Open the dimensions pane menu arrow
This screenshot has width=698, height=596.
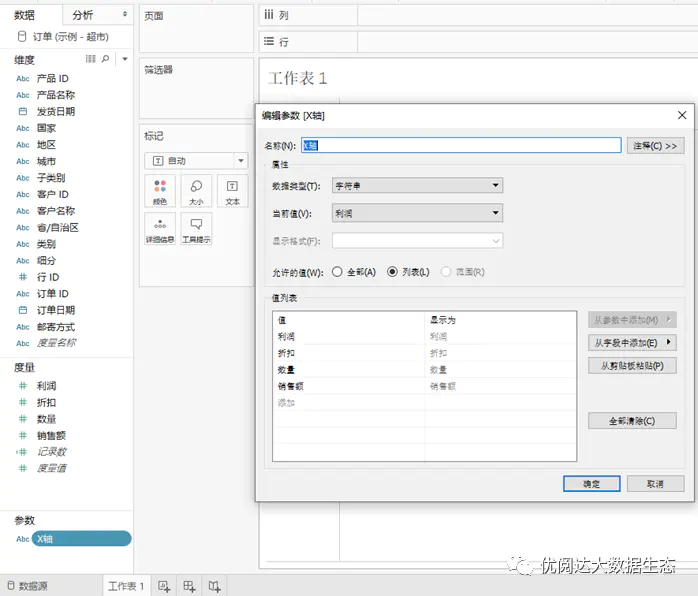tap(125, 59)
